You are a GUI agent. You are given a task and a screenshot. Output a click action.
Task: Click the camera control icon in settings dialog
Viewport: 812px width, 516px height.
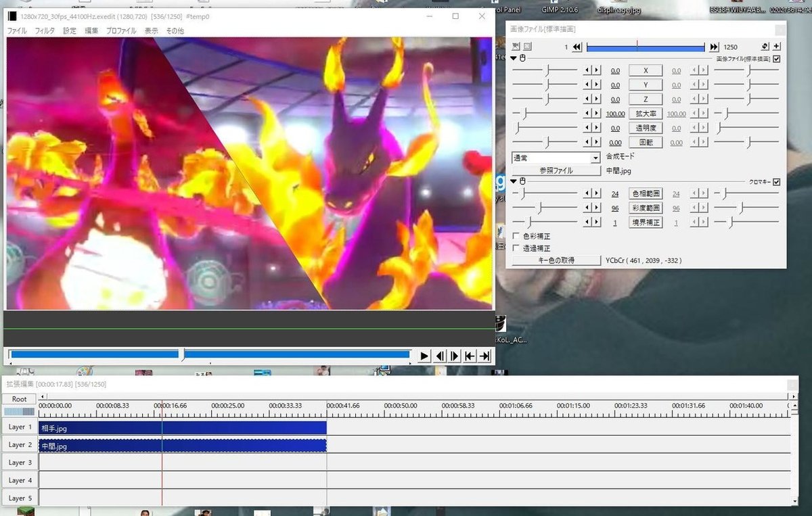tap(516, 46)
